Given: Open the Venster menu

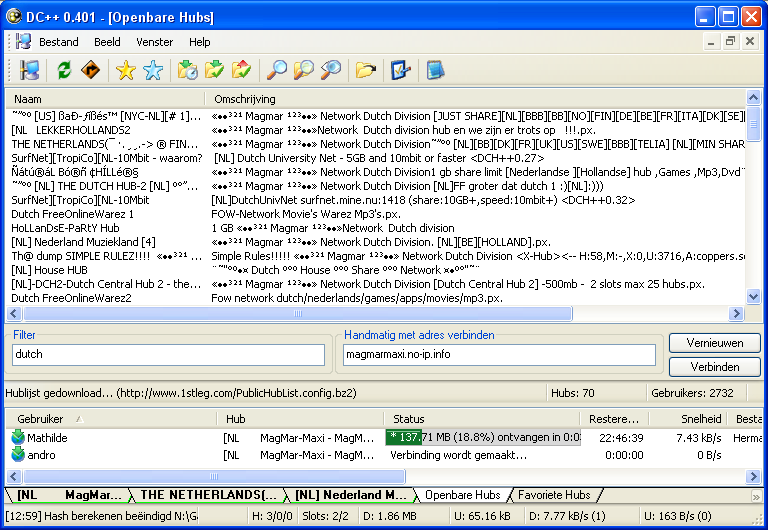Looking at the screenshot, I should pos(155,42).
